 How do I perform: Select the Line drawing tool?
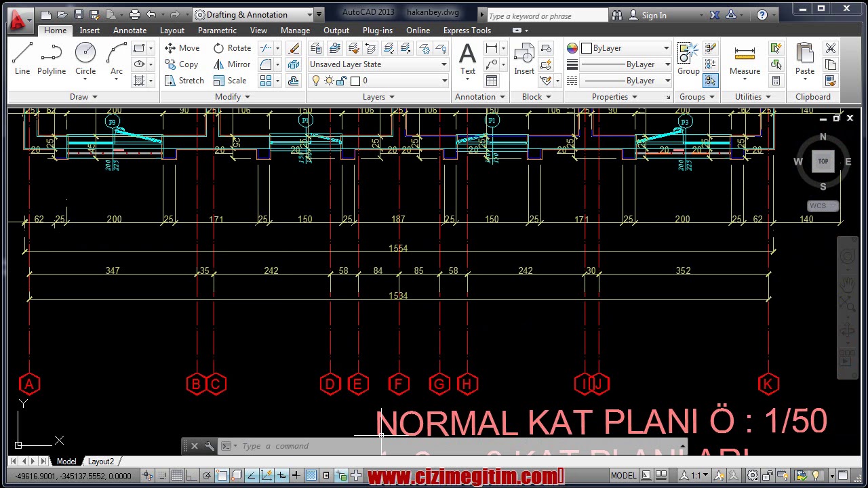pos(22,58)
